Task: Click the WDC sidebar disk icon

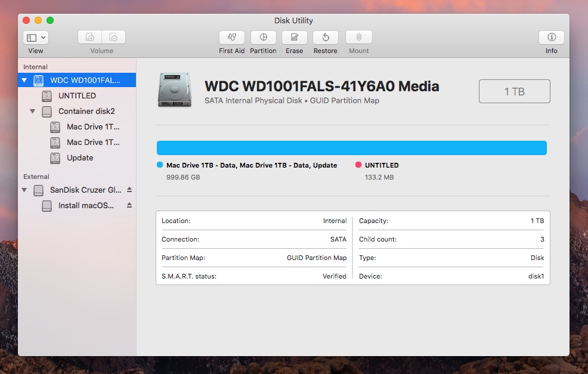Action: click(39, 81)
